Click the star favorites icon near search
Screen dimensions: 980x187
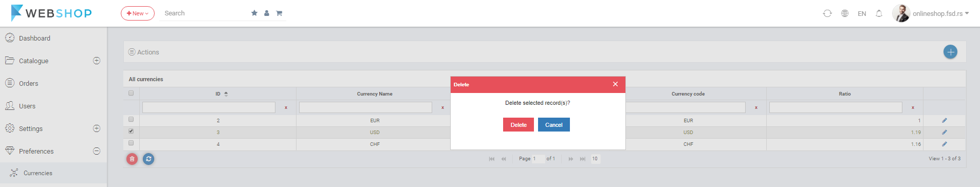(254, 13)
